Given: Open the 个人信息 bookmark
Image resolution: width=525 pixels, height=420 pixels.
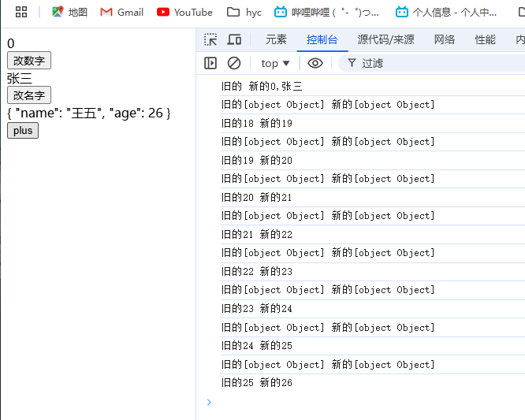Looking at the screenshot, I should [447, 12].
